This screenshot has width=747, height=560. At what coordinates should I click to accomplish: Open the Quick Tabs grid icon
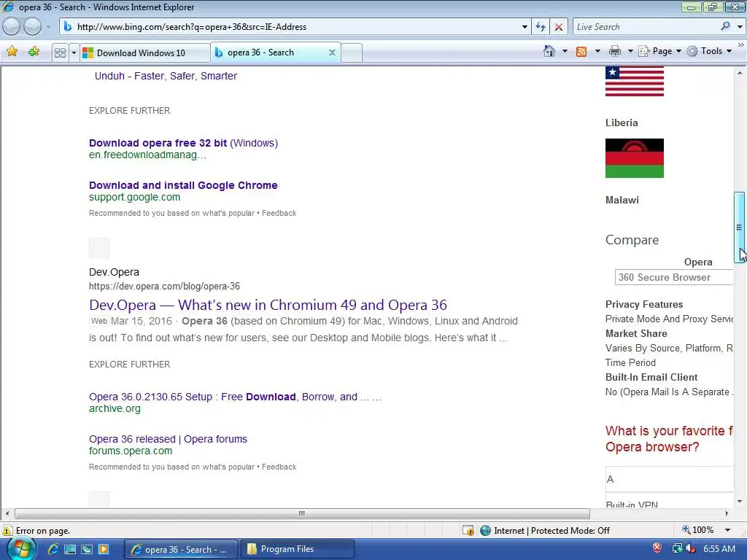(60, 52)
